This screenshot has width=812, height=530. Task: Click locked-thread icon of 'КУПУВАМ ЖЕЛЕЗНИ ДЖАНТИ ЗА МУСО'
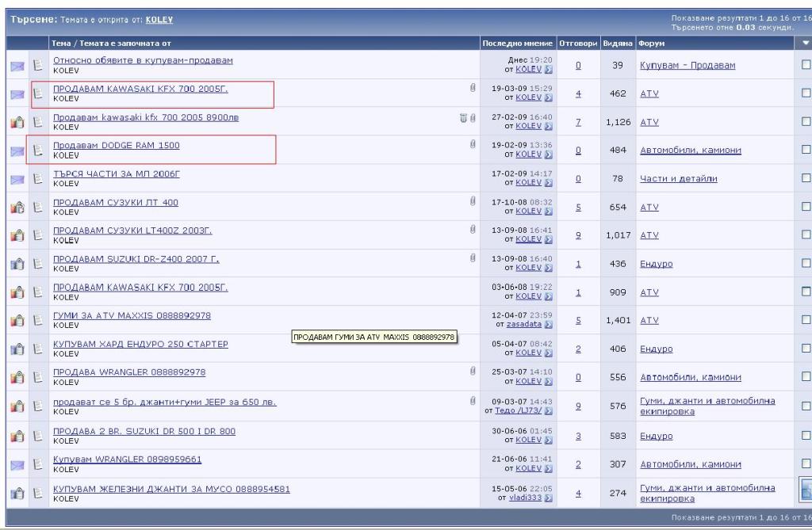pyautogui.click(x=17, y=493)
